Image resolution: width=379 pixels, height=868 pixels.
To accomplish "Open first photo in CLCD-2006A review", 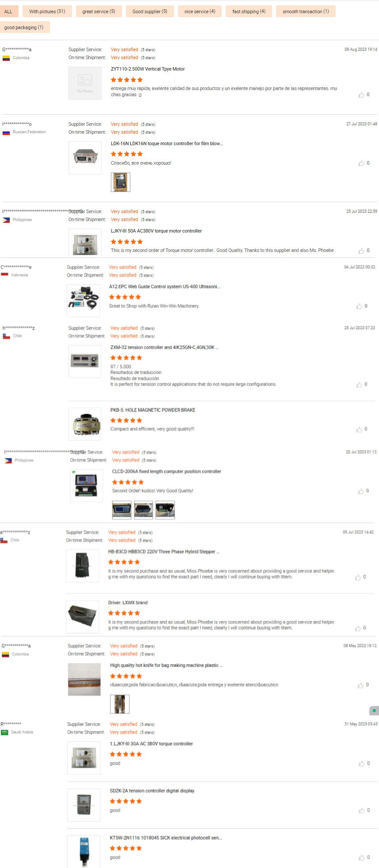I will tap(122, 510).
